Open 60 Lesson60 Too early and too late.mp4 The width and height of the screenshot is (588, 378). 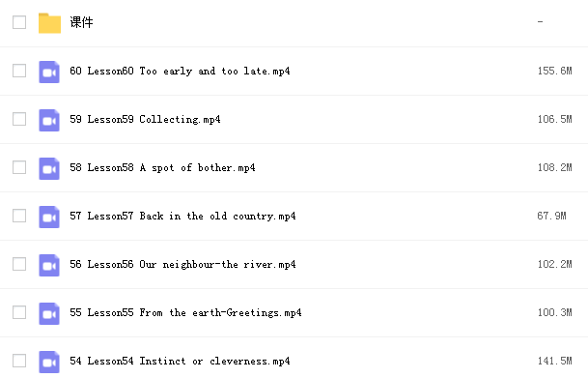click(180, 71)
